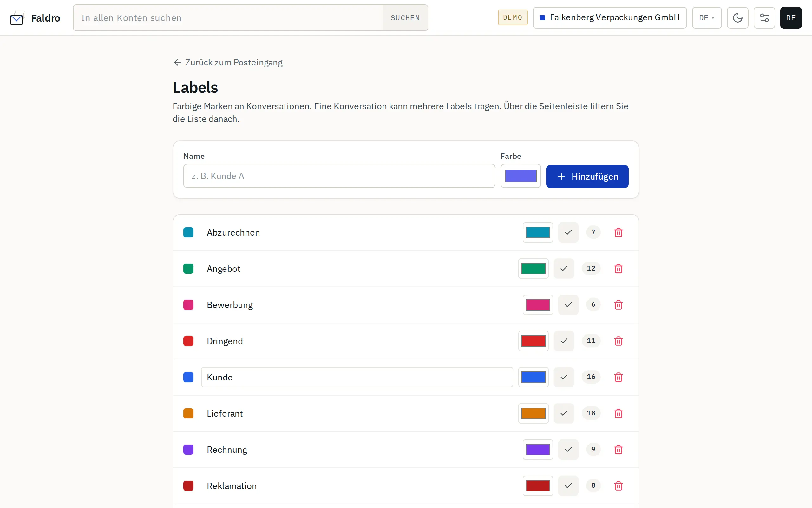Image resolution: width=812 pixels, height=508 pixels.
Task: Click the count badge 7 for Abzurechnen
Action: 593,232
